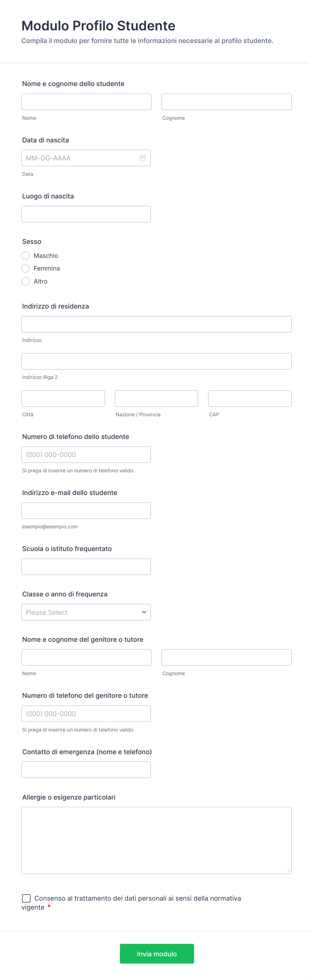Click the CAP input field
This screenshot has width=310, height=980.
pos(250,398)
